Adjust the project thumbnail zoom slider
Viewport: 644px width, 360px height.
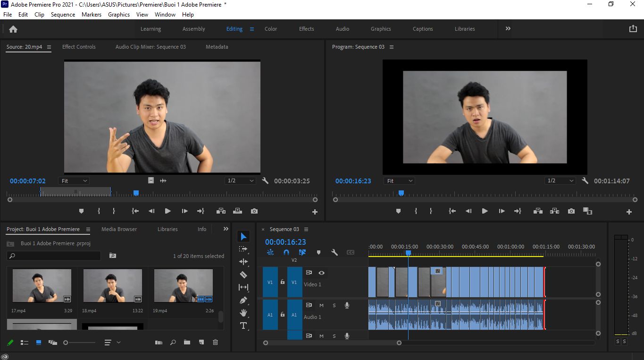coord(80,343)
